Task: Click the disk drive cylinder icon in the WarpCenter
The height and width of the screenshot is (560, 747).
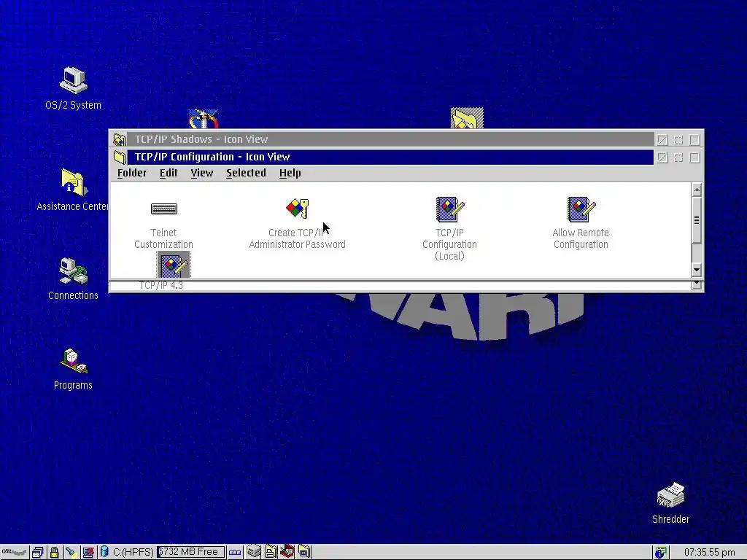Action: tap(104, 551)
